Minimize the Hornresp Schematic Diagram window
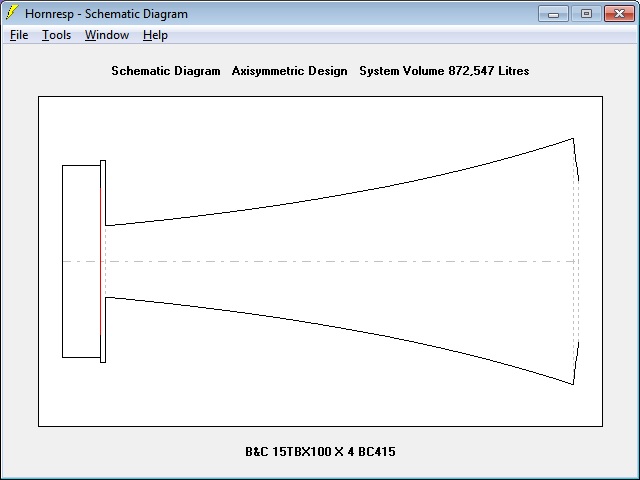The width and height of the screenshot is (640, 480). (x=553, y=13)
